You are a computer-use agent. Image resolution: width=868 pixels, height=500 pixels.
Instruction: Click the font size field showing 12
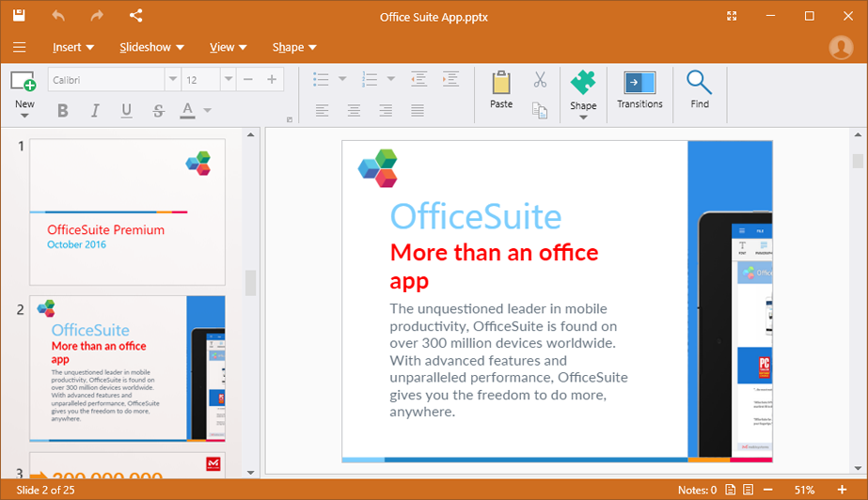[201, 80]
